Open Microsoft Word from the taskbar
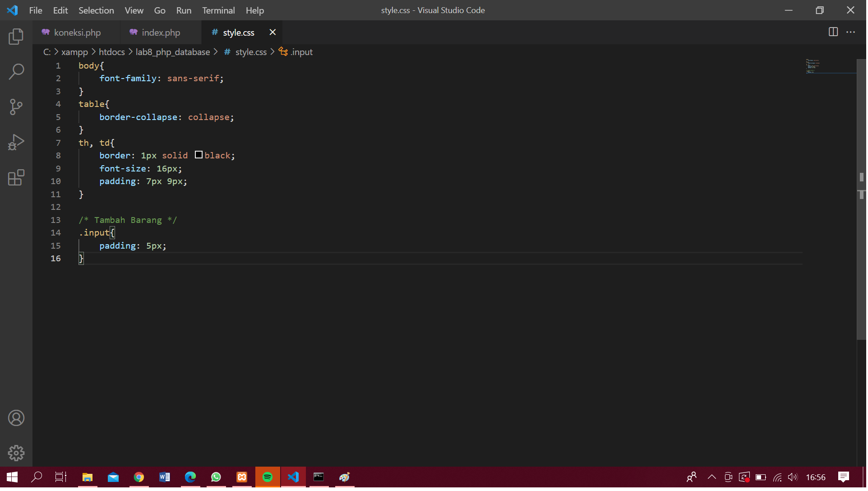 pyautogui.click(x=165, y=478)
